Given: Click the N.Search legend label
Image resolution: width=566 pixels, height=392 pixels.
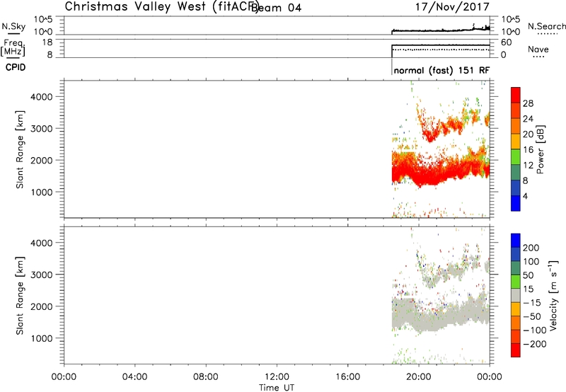Looking at the screenshot, I should (546, 26).
